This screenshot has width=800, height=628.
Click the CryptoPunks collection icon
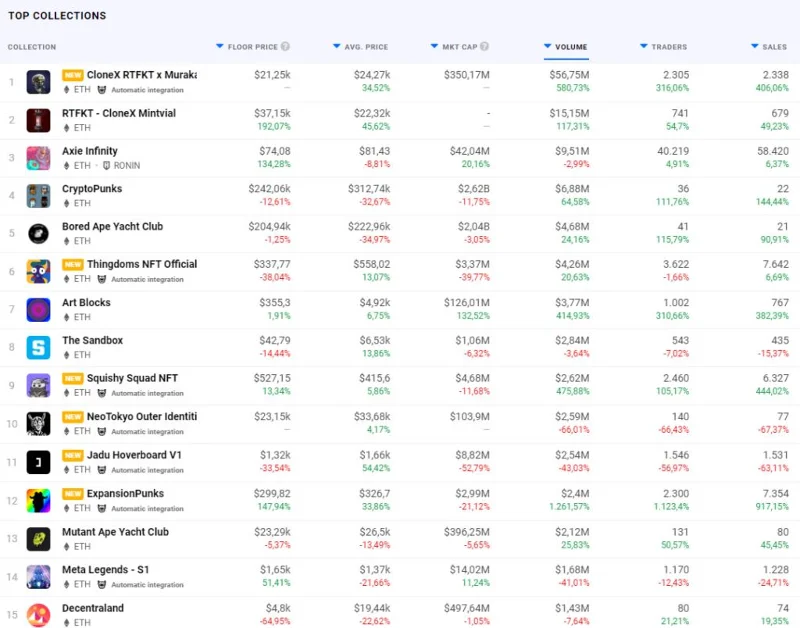tap(38, 196)
